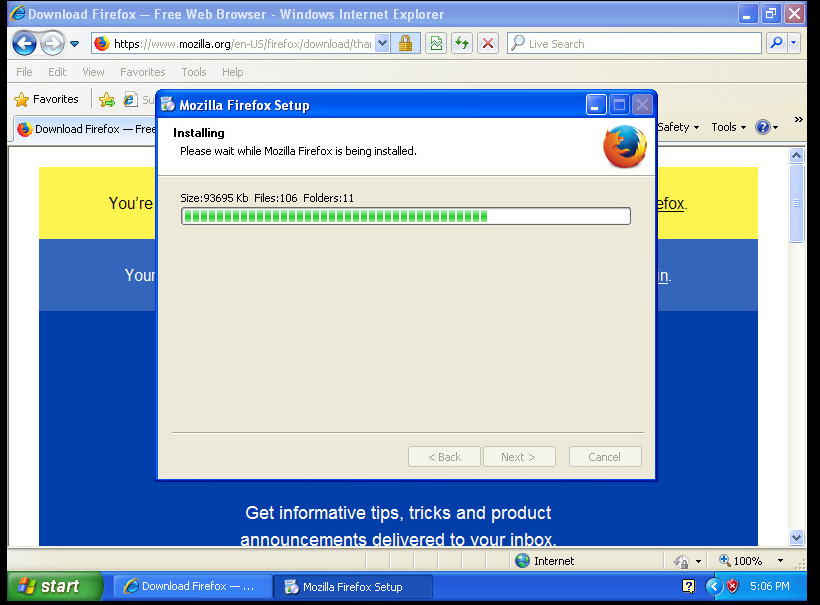Click the scrollbar down arrow
This screenshot has width=820, height=605.
click(x=796, y=537)
